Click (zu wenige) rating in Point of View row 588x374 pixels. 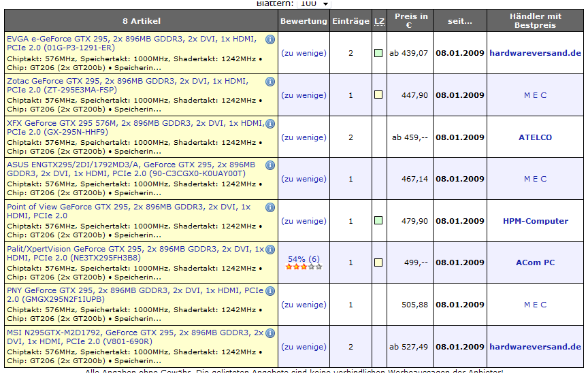click(x=304, y=221)
